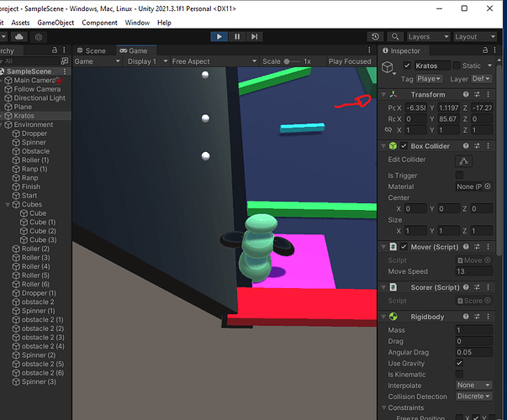Pick a Physic Material with object selector

[x=488, y=186]
